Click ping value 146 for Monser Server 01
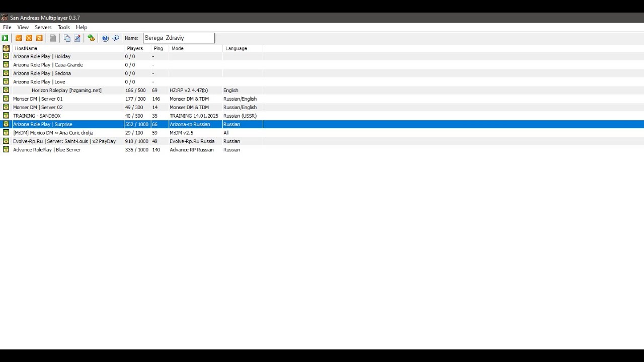 [x=156, y=99]
